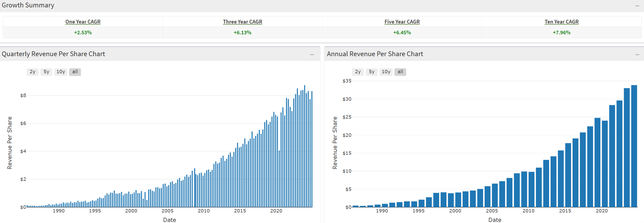Set annual chart to 2y range
This screenshot has height=223, width=644.
point(358,72)
